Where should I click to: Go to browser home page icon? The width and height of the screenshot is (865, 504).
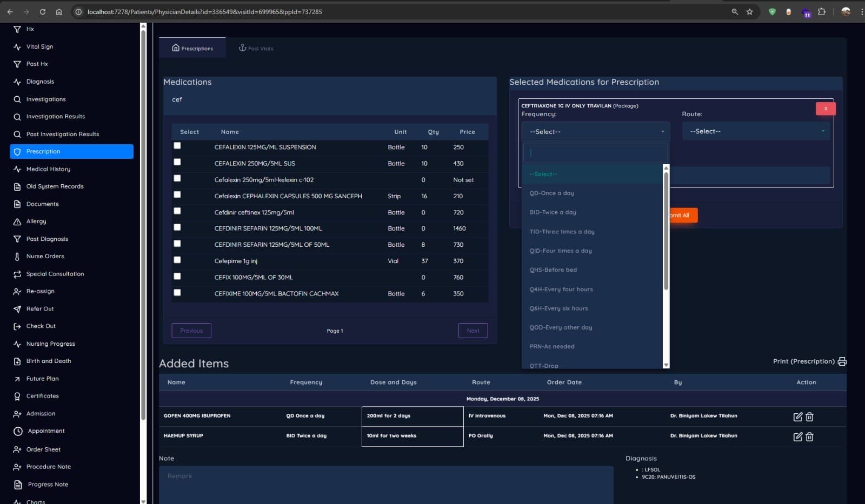(59, 11)
